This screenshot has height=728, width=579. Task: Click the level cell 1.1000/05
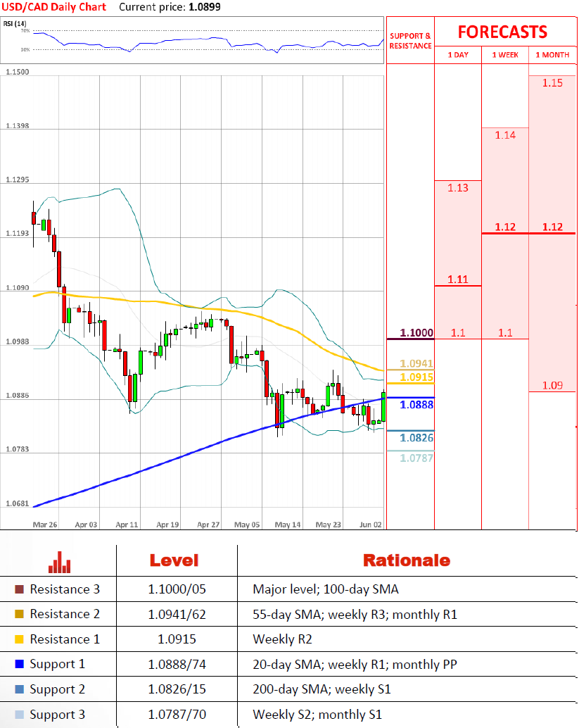pos(177,589)
